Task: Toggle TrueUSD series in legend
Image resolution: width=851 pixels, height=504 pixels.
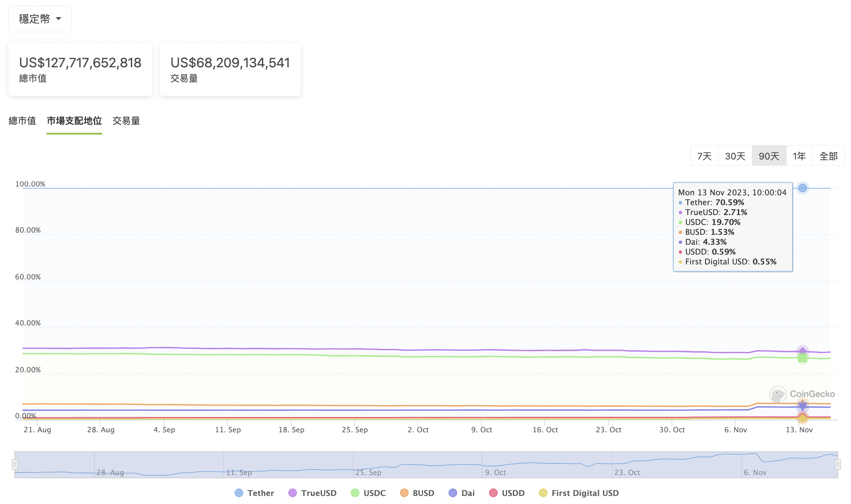Action: 312,493
